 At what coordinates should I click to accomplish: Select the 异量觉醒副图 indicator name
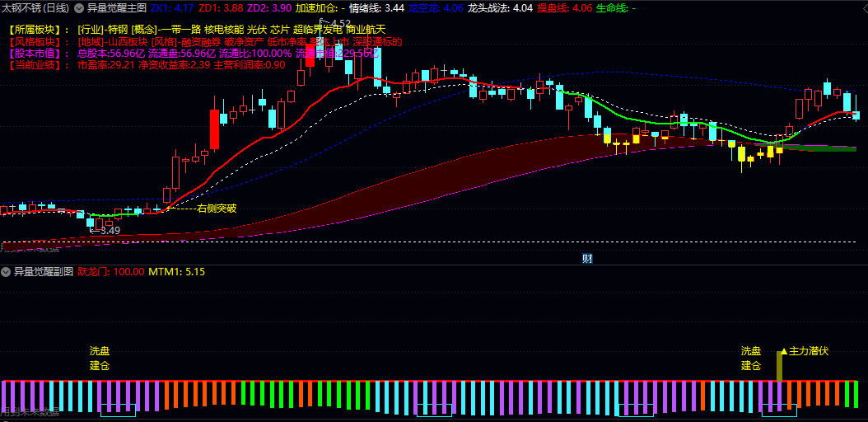pyautogui.click(x=43, y=271)
